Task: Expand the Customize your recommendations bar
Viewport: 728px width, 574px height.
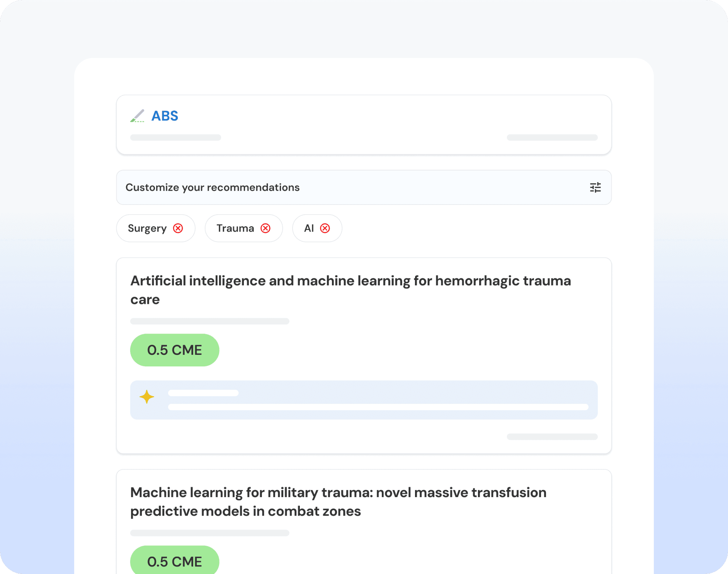Action: coord(348,187)
